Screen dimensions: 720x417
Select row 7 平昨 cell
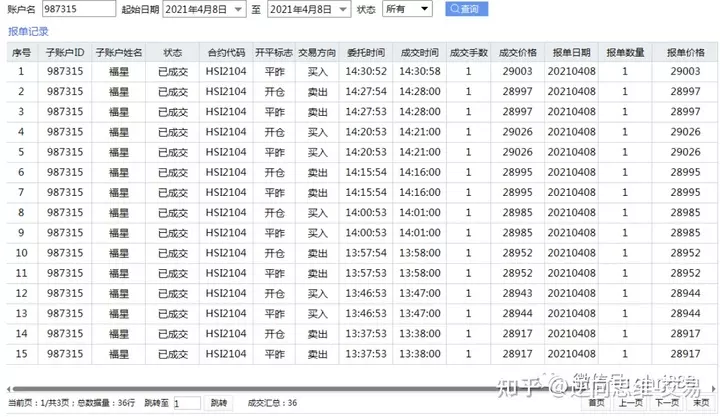point(274,192)
